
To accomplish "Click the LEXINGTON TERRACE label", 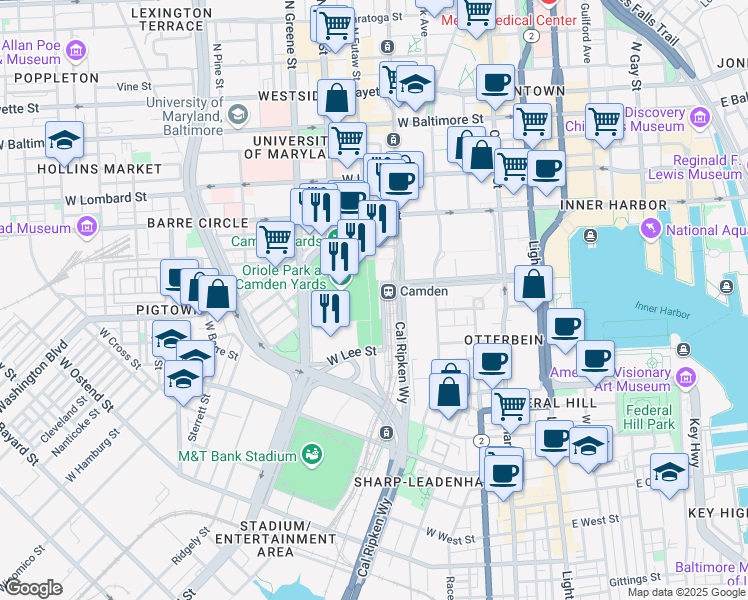I will pyautogui.click(x=172, y=20).
